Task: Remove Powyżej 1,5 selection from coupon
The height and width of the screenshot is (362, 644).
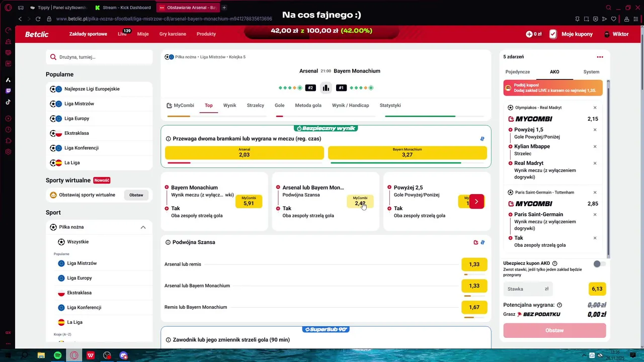Action: click(x=595, y=130)
